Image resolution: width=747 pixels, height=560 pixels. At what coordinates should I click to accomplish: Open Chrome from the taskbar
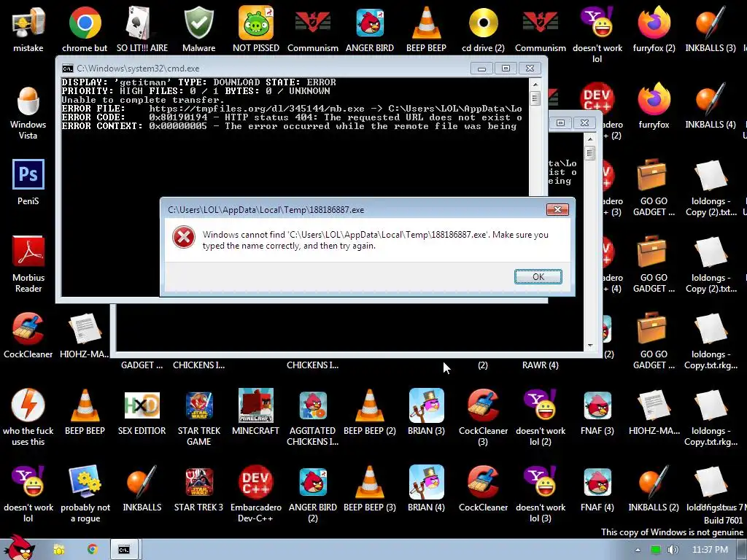(x=92, y=550)
